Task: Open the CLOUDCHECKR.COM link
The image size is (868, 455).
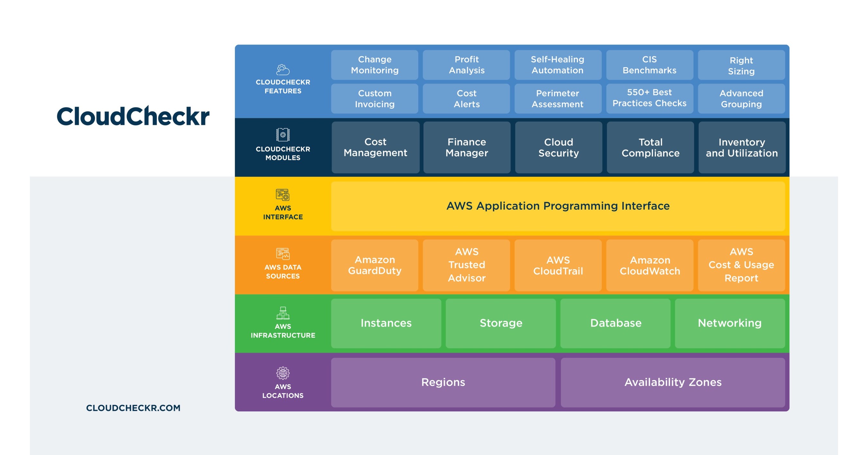Action: pos(133,408)
